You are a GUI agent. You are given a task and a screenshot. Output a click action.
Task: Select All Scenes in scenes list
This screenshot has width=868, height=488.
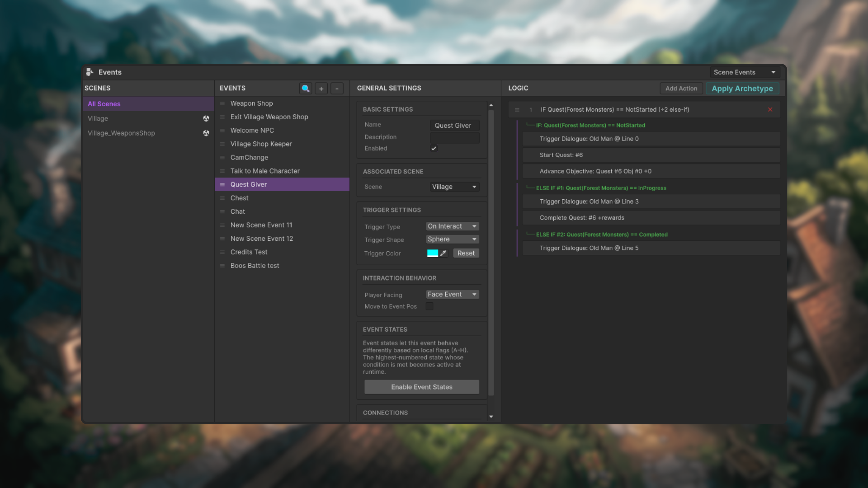148,104
